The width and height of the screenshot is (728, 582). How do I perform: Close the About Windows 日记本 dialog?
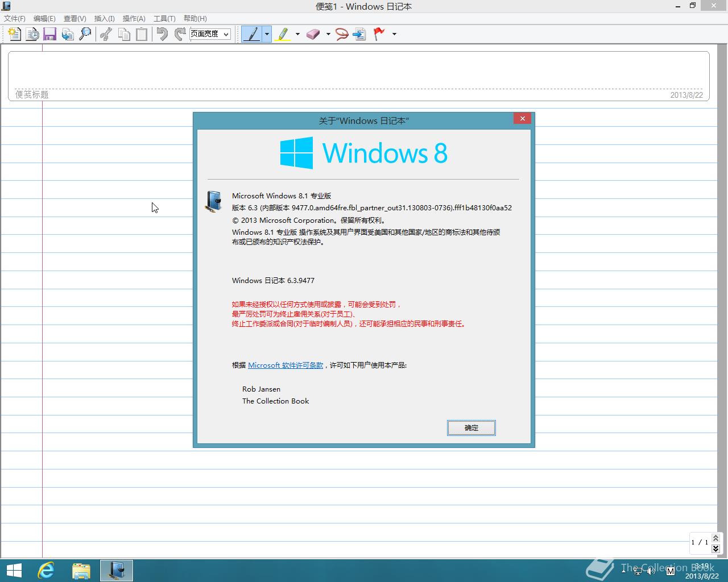[x=522, y=118]
